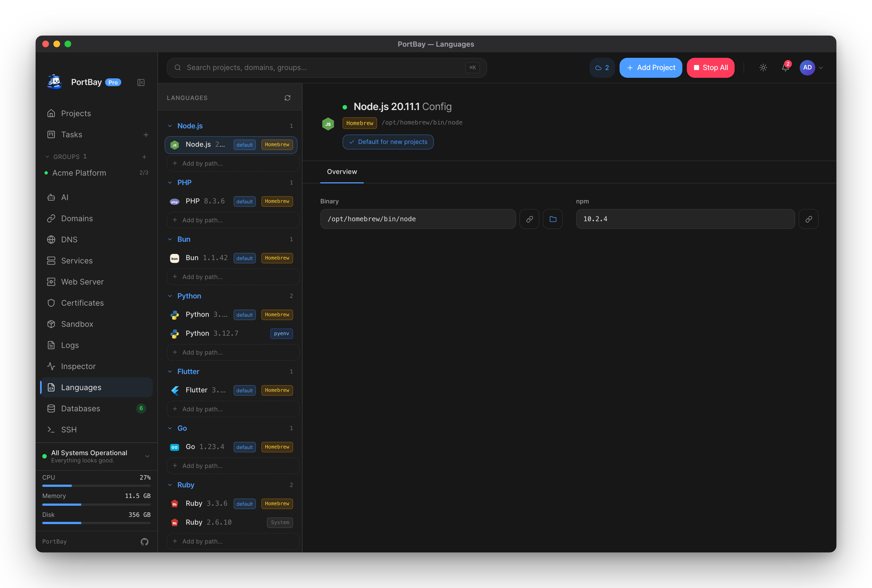872x588 pixels.
Task: Add a new task with plus icon
Action: [x=146, y=134]
